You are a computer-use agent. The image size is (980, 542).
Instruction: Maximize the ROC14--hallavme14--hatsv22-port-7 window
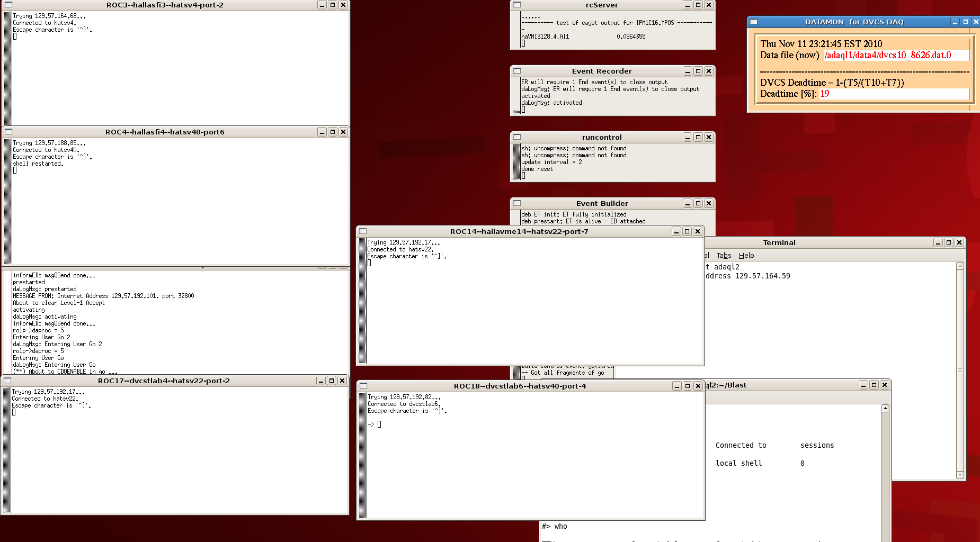687,231
